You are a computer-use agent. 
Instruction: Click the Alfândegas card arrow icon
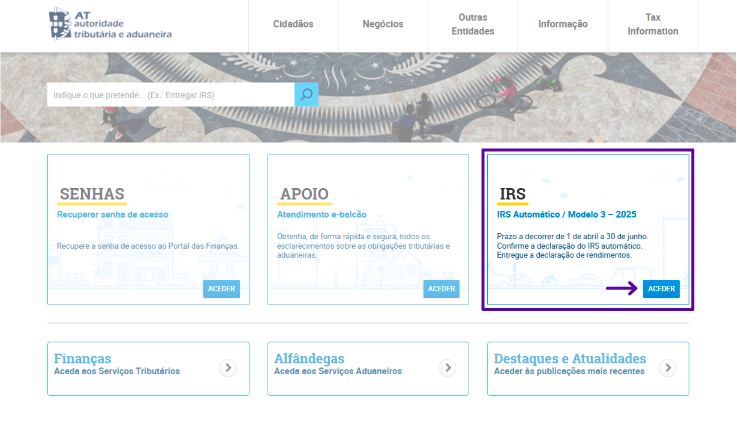[448, 367]
